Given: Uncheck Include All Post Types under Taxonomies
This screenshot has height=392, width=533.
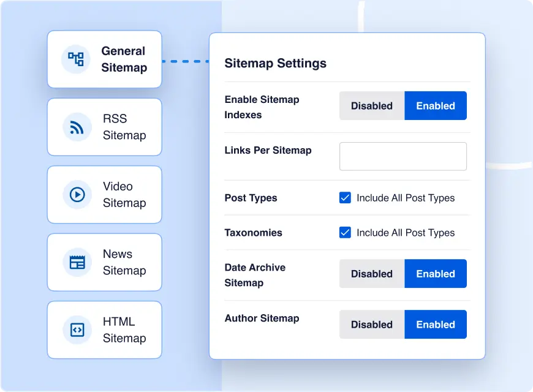Looking at the screenshot, I should point(345,233).
